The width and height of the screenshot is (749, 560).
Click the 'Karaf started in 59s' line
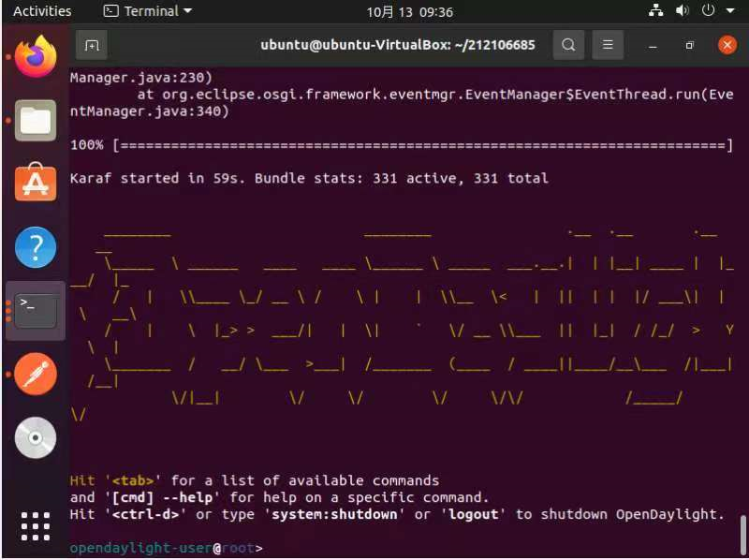tap(309, 178)
